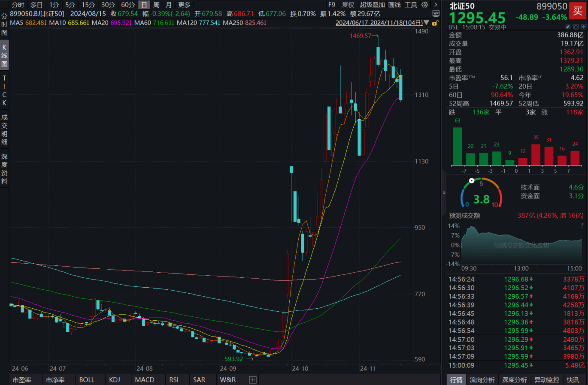Click the sentiment score gauge 3.8

tap(481, 193)
